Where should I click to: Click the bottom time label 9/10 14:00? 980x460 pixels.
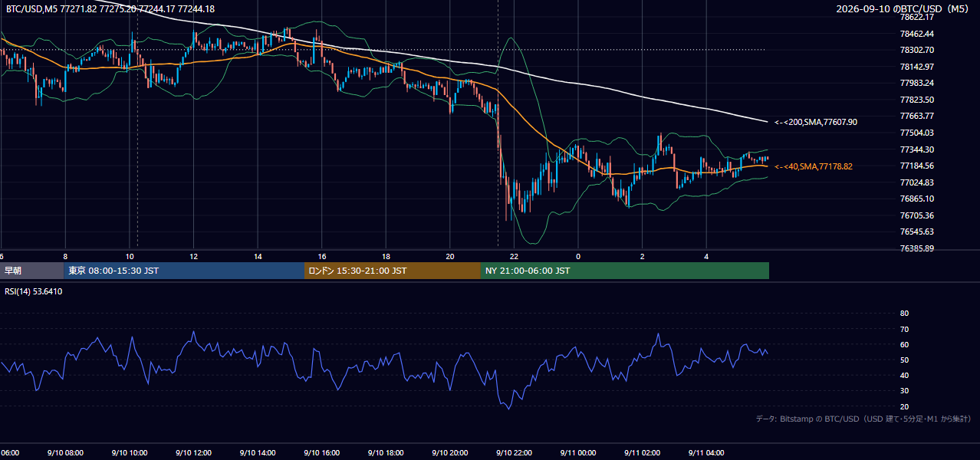[258, 453]
